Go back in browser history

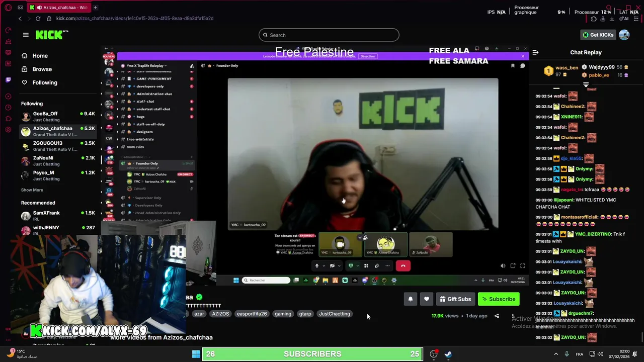(20, 19)
